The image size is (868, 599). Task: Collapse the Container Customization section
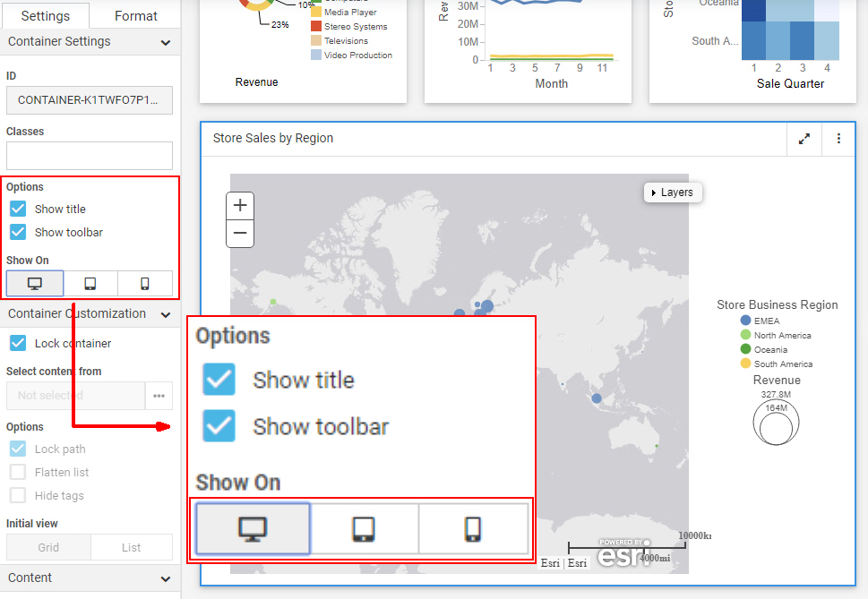165,314
